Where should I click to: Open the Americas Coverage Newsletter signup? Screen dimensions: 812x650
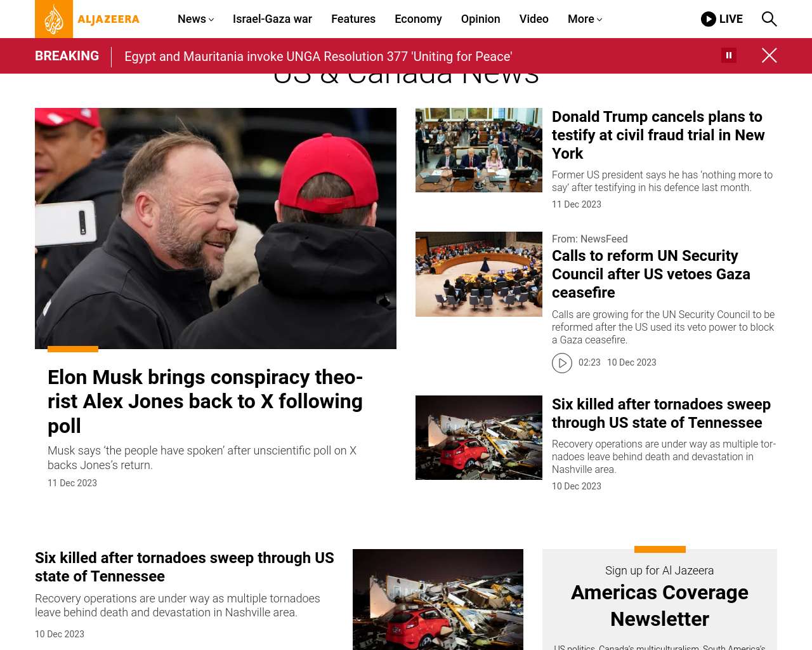pos(660,606)
